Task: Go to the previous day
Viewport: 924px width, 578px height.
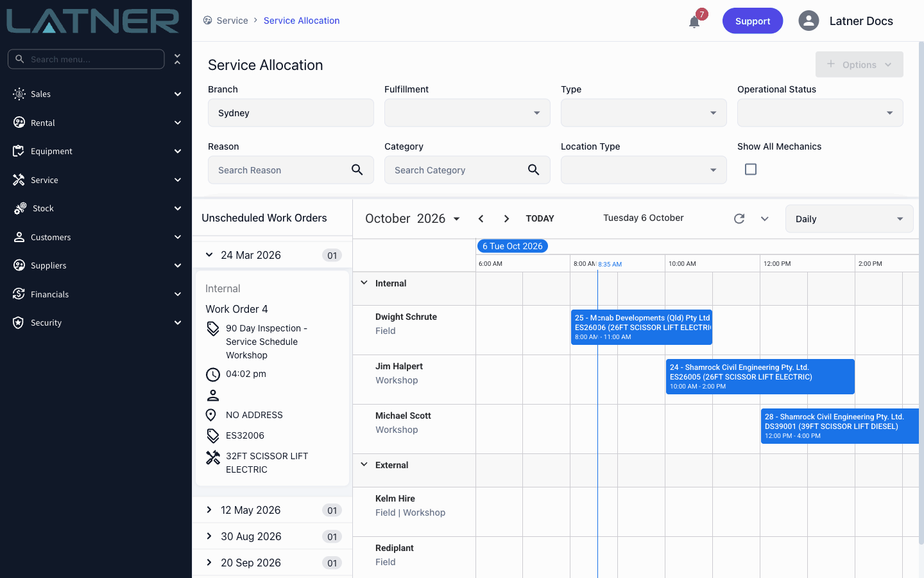Action: (481, 218)
